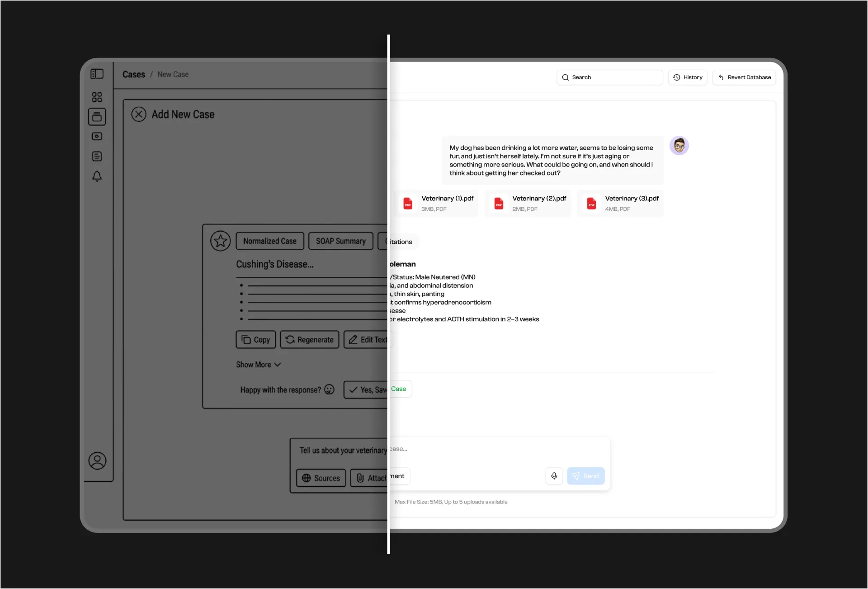Click the star favorite icon

[221, 241]
